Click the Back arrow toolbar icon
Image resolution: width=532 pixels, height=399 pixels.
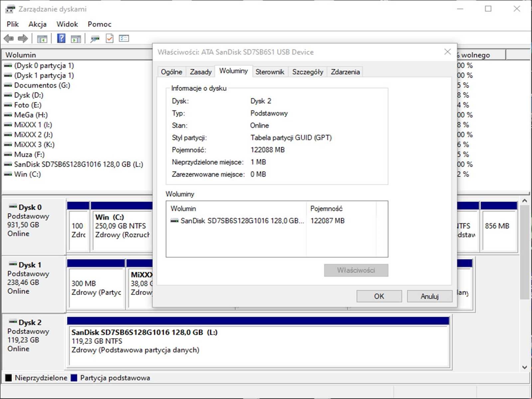9,39
